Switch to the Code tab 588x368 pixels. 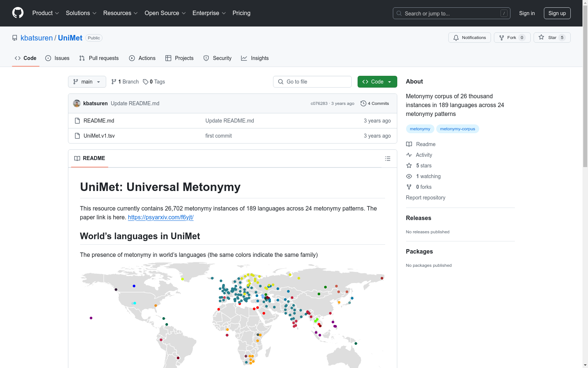tap(26, 58)
